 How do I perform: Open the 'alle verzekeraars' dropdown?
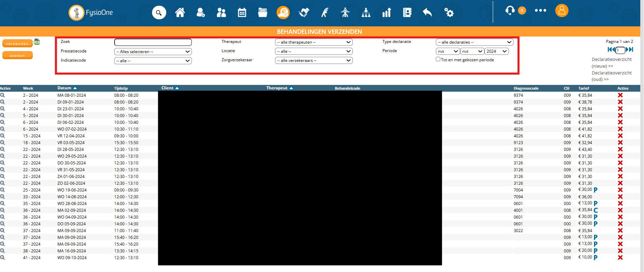click(x=314, y=61)
